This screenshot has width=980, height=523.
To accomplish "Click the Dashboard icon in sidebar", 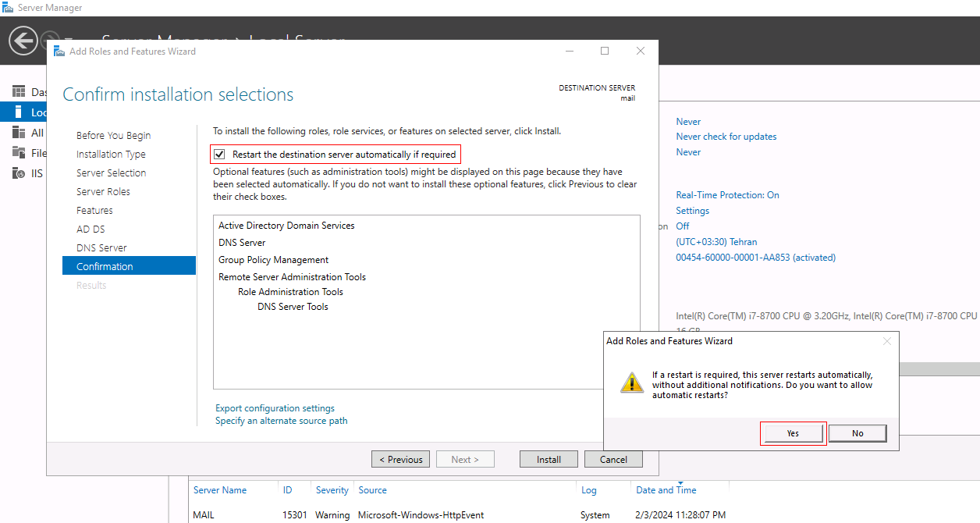I will (19, 92).
